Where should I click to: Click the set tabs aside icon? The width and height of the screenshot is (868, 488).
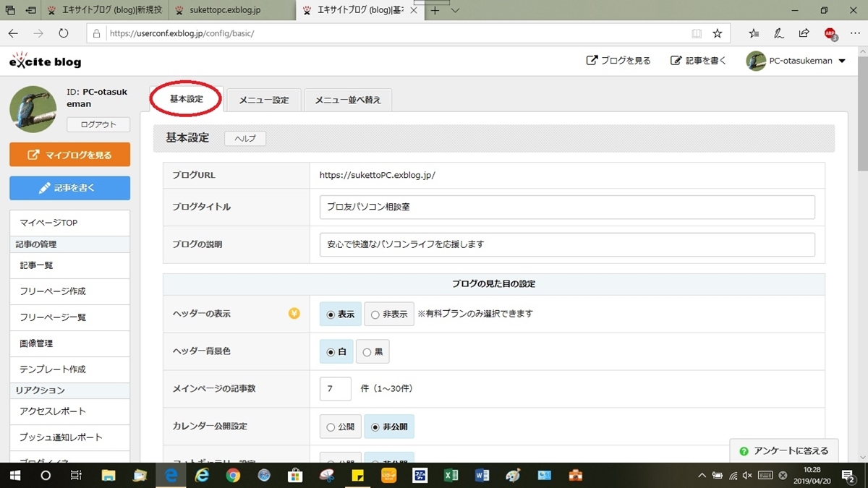pos(30,11)
